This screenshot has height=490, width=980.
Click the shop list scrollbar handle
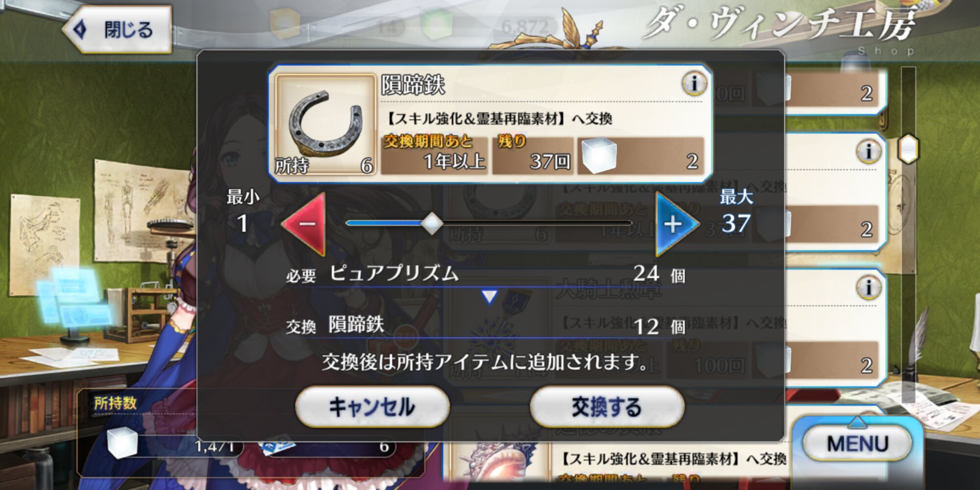click(908, 148)
